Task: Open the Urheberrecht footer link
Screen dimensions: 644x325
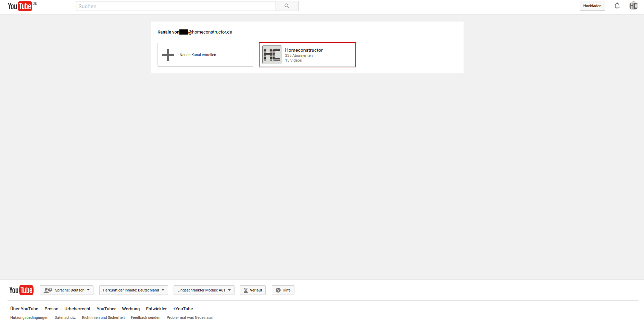Action: [x=77, y=309]
